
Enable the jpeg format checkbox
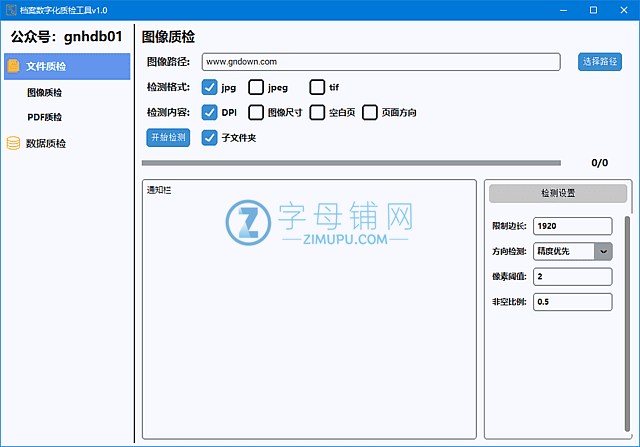tap(256, 87)
